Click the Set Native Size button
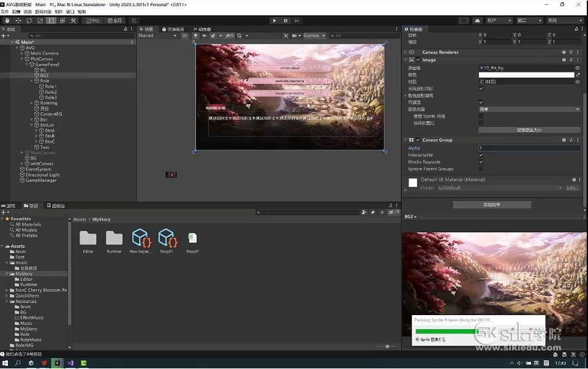 pos(529,130)
